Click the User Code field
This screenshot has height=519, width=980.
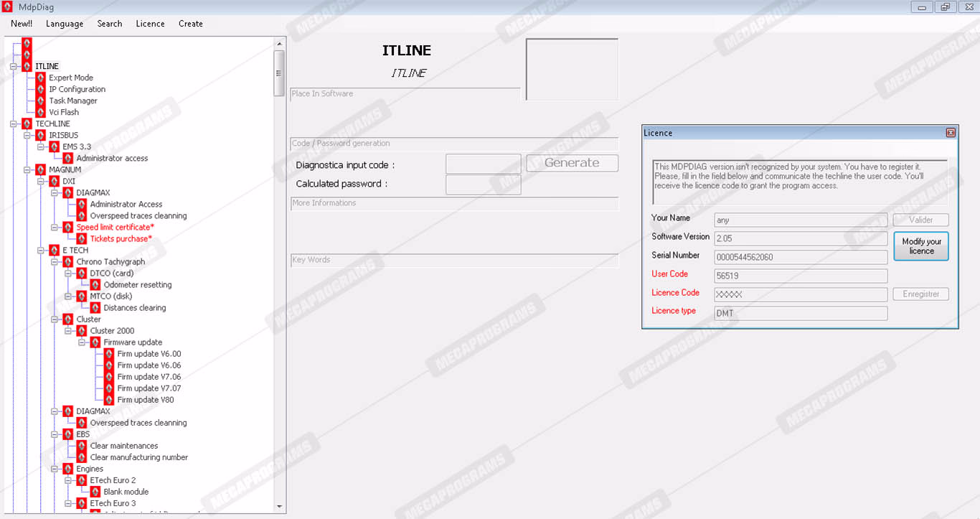point(801,276)
